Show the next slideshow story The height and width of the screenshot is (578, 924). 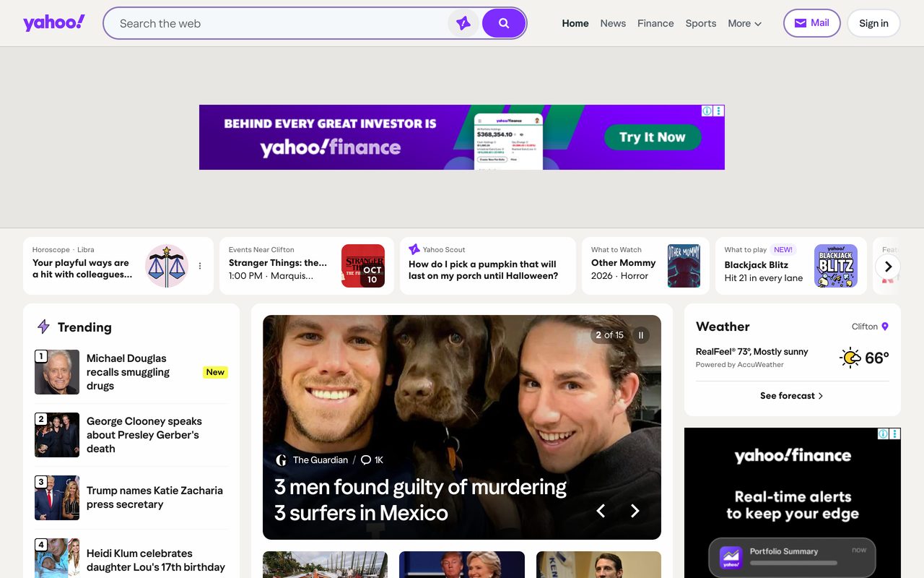click(x=635, y=511)
